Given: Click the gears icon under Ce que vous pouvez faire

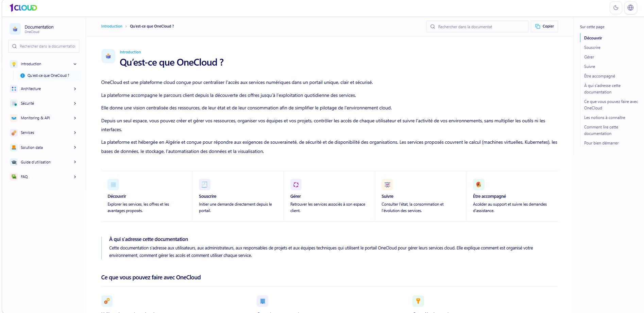Looking at the screenshot, I should pyautogui.click(x=107, y=301).
